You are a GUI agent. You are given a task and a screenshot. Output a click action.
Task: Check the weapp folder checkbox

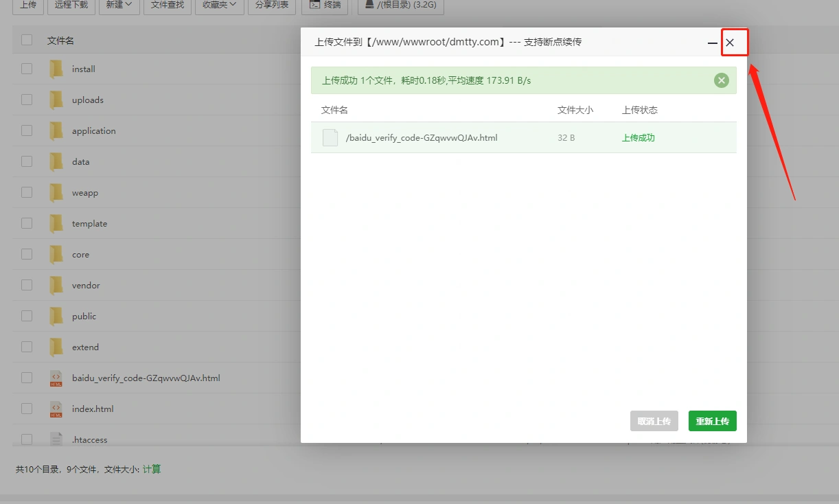tap(27, 192)
